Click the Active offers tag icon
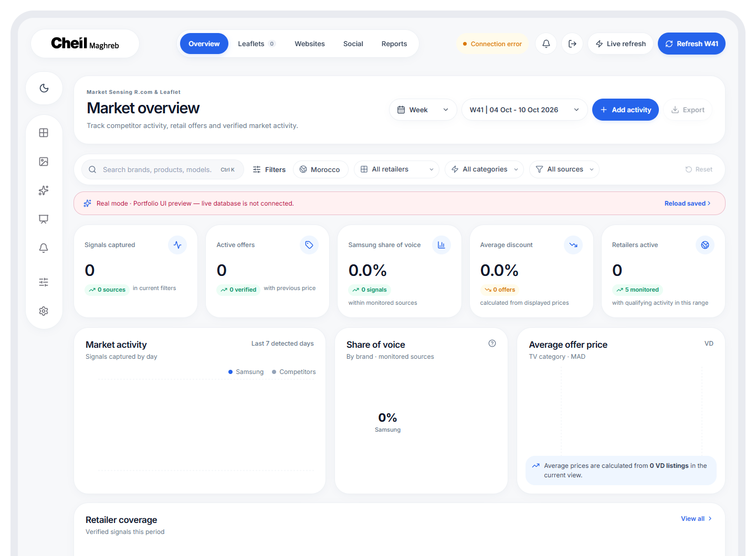 coord(309,245)
